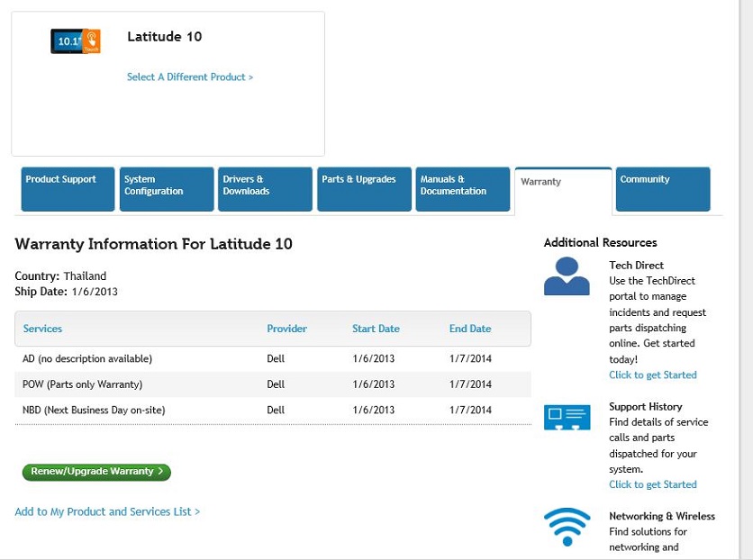Sort by the Provider column header
753x560 pixels.
[x=286, y=329]
